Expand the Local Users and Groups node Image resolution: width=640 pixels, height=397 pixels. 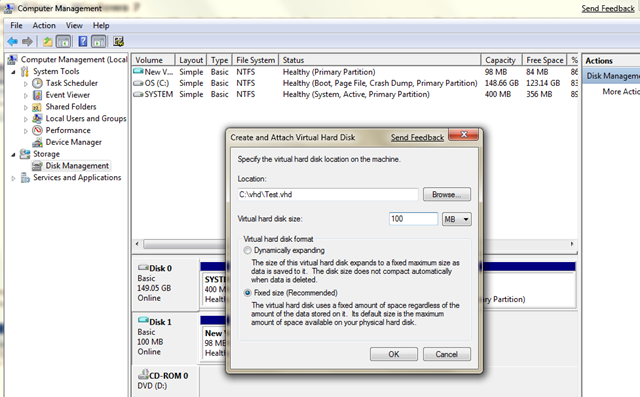pos(26,119)
